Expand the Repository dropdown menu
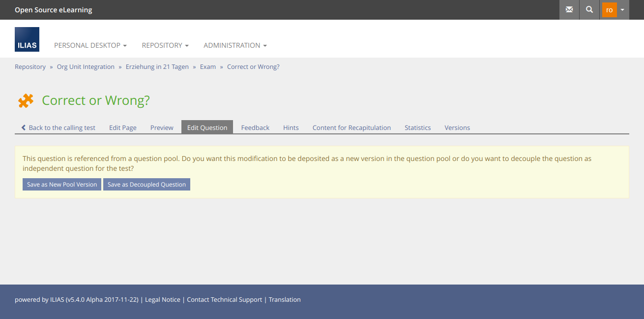This screenshot has width=644, height=319. click(x=165, y=45)
